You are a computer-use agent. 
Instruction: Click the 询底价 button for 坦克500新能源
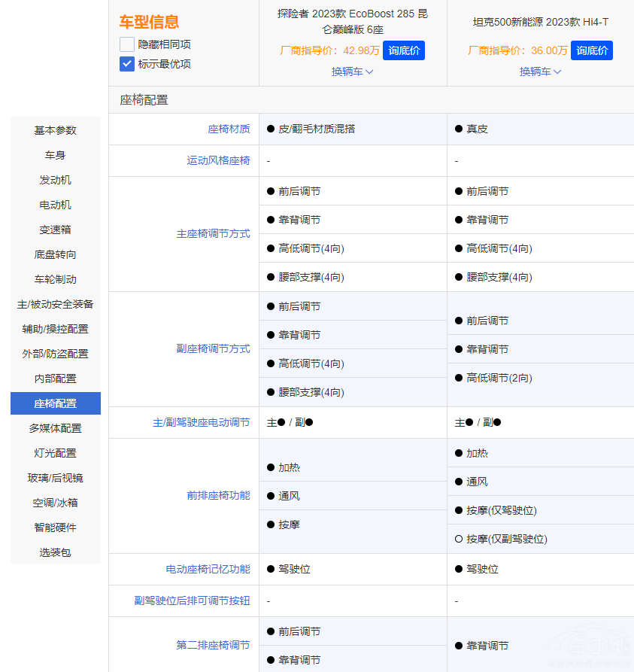[592, 50]
